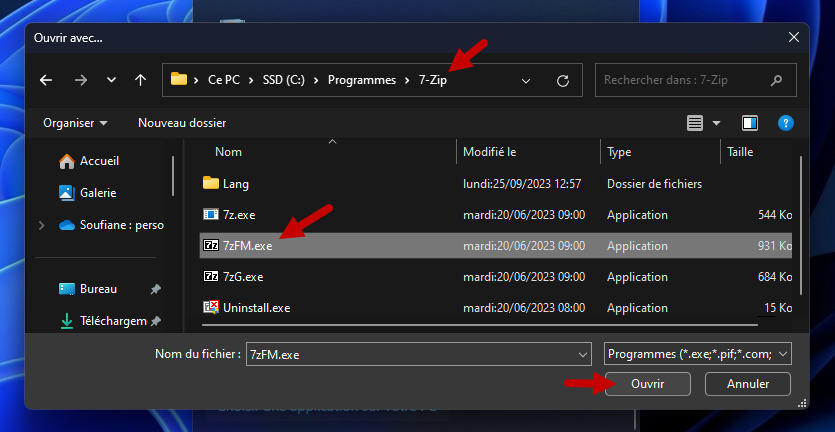Click the folder icon in address bar
The height and width of the screenshot is (432, 835).
[x=179, y=80]
